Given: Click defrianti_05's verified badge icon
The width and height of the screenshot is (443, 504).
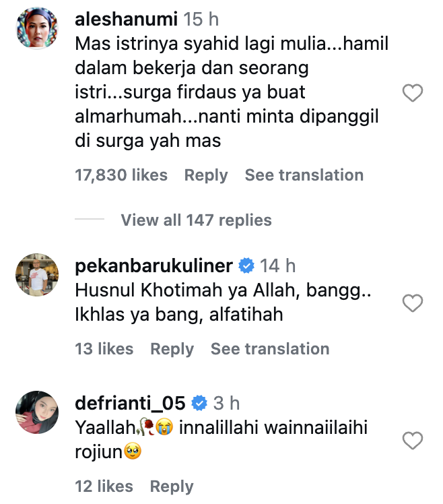Looking at the screenshot, I should pos(199,403).
